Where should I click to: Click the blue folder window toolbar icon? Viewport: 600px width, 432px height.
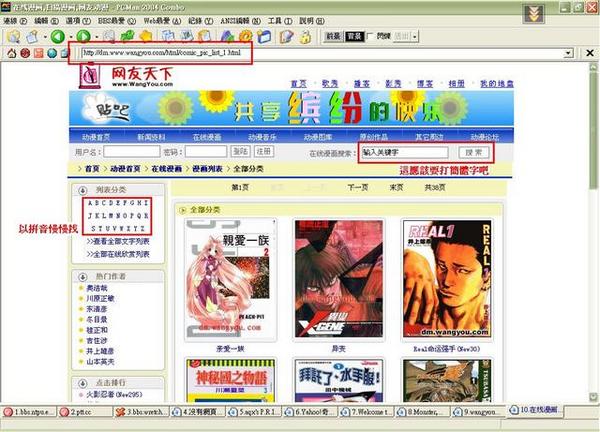(264, 36)
